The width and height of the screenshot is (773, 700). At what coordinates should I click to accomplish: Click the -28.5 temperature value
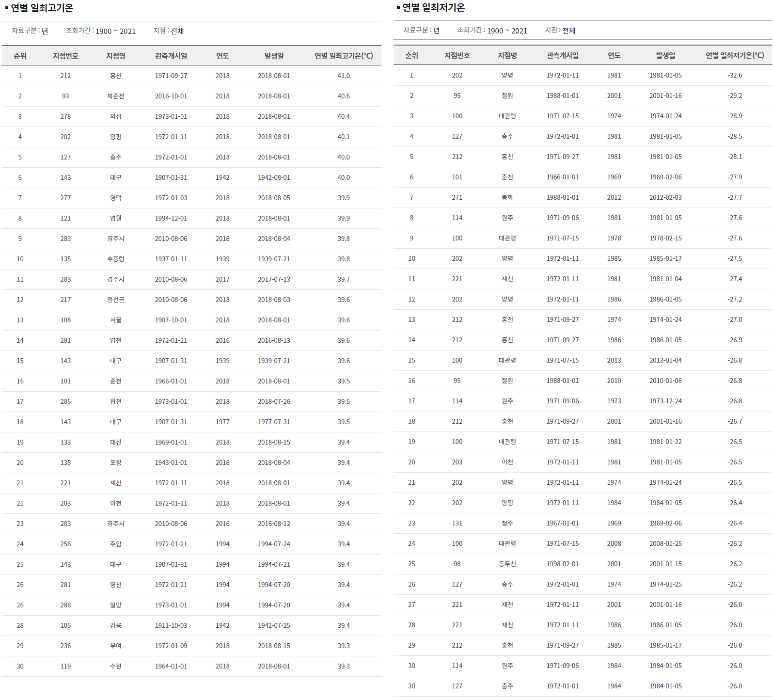pos(735,136)
